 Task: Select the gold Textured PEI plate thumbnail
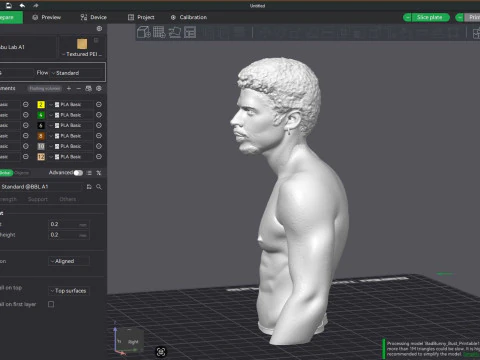82,44
